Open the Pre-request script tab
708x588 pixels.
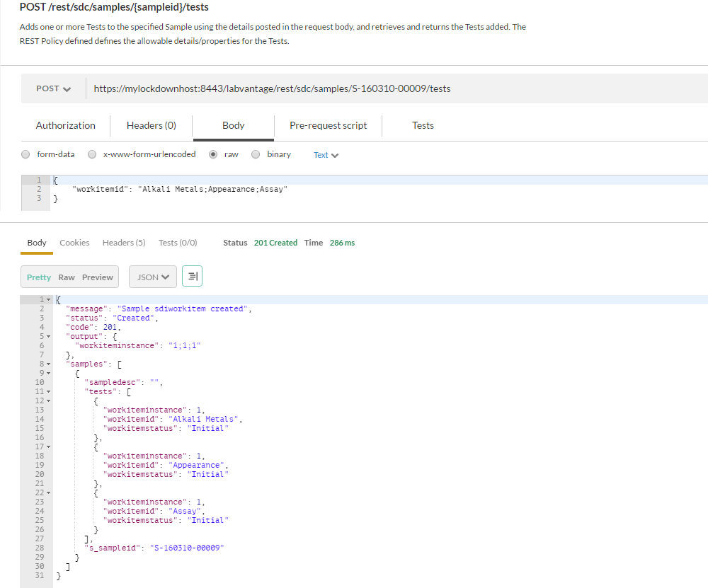(x=329, y=125)
